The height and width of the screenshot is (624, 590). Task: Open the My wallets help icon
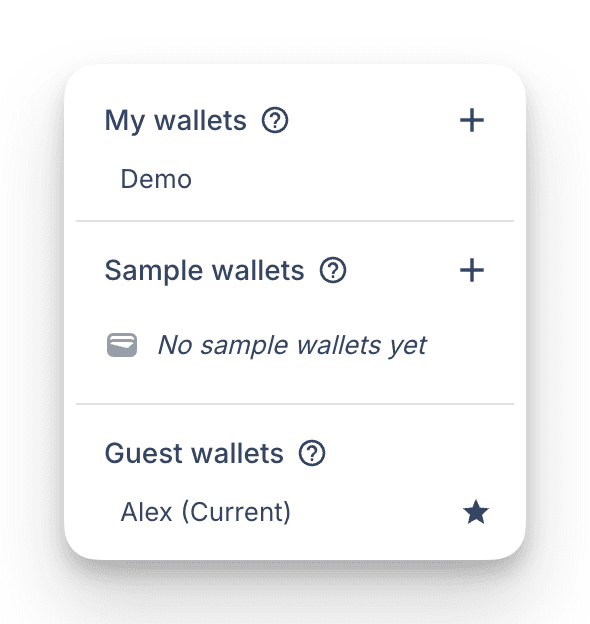click(275, 120)
